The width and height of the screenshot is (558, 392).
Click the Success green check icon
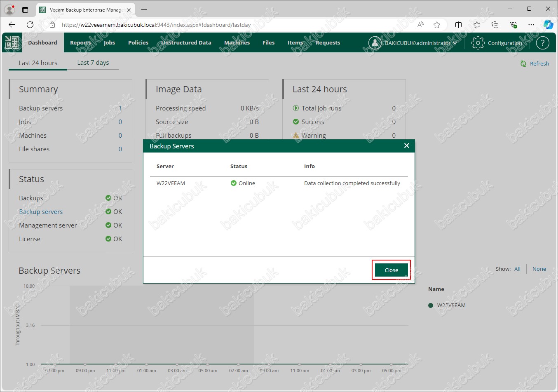pos(296,122)
